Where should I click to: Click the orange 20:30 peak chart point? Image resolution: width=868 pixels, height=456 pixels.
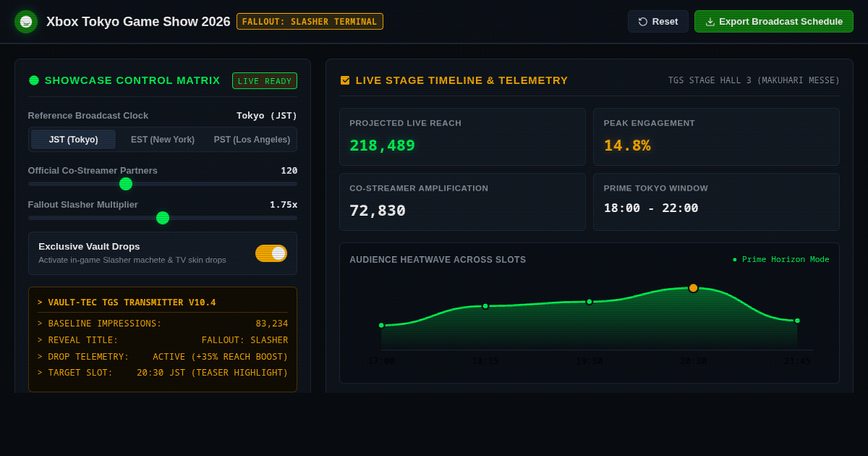coord(693,288)
